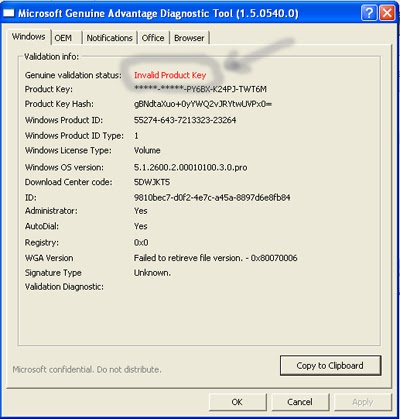Screen dimensions: 400x419
Task: Click the masked product key value
Action: 200,89
